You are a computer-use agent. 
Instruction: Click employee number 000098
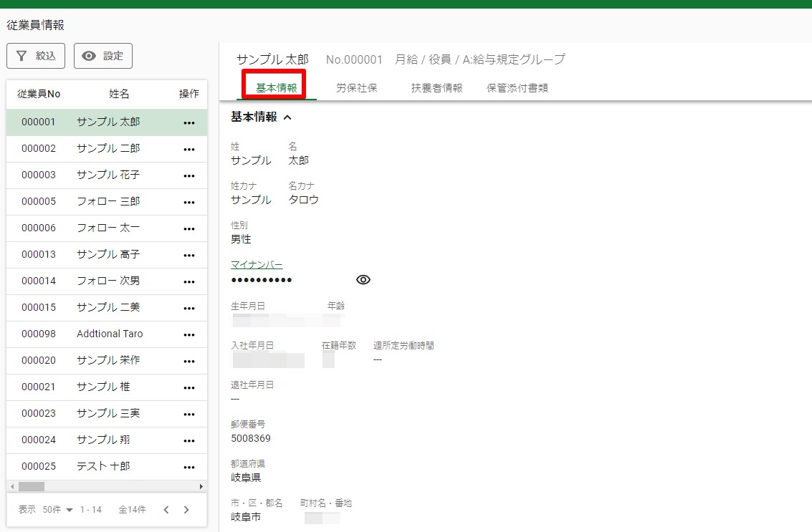coord(39,334)
